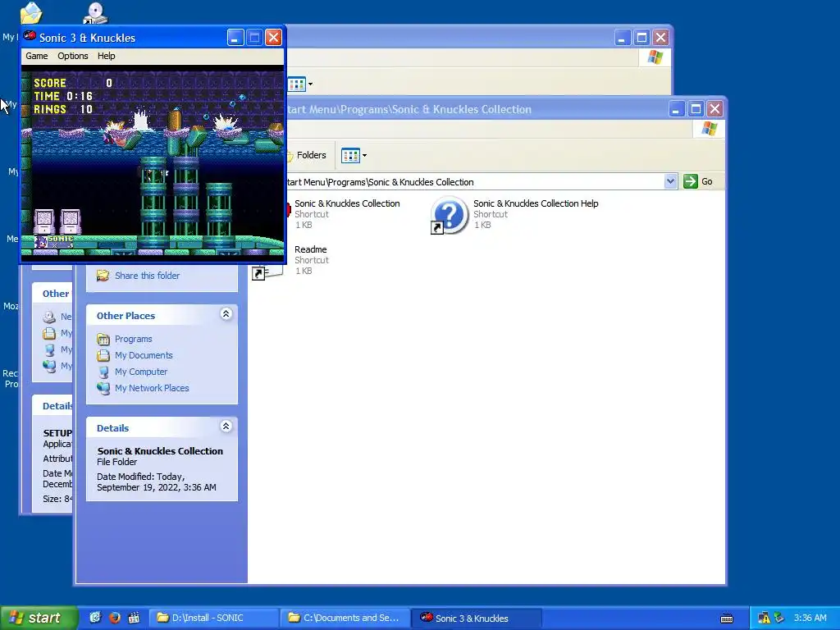The width and height of the screenshot is (840, 630).
Task: Open the Help menu in Sonic 3 & Knuckles
Action: tap(106, 56)
